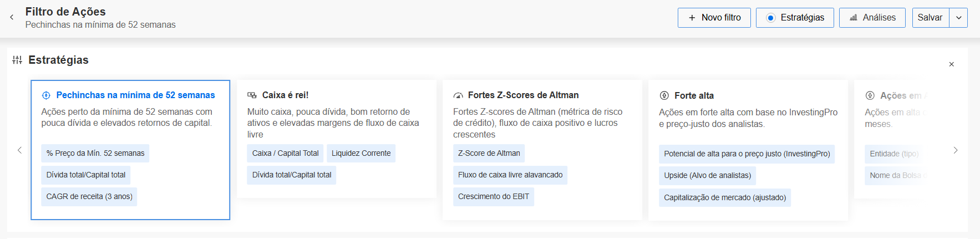
Task: Click the Caixa é rei! cash icon
Action: pos(252,95)
